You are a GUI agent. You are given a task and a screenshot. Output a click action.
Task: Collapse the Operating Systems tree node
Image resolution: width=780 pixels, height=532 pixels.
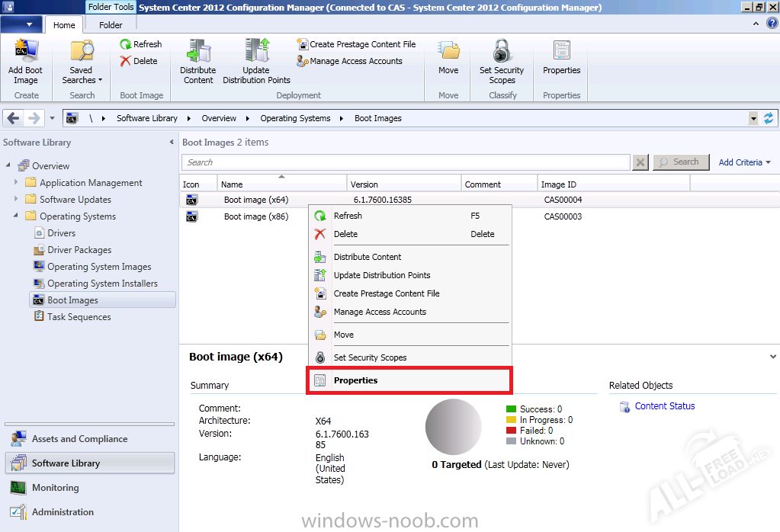[17, 216]
